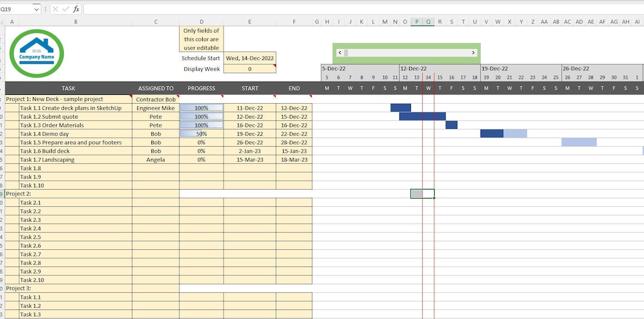Click the 50% progress bar for Demo day
Screen dimensions: 644x319
pyautogui.click(x=202, y=134)
